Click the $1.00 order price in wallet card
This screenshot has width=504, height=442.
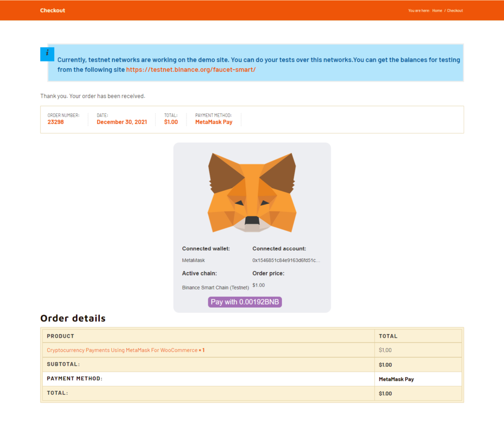(x=258, y=285)
